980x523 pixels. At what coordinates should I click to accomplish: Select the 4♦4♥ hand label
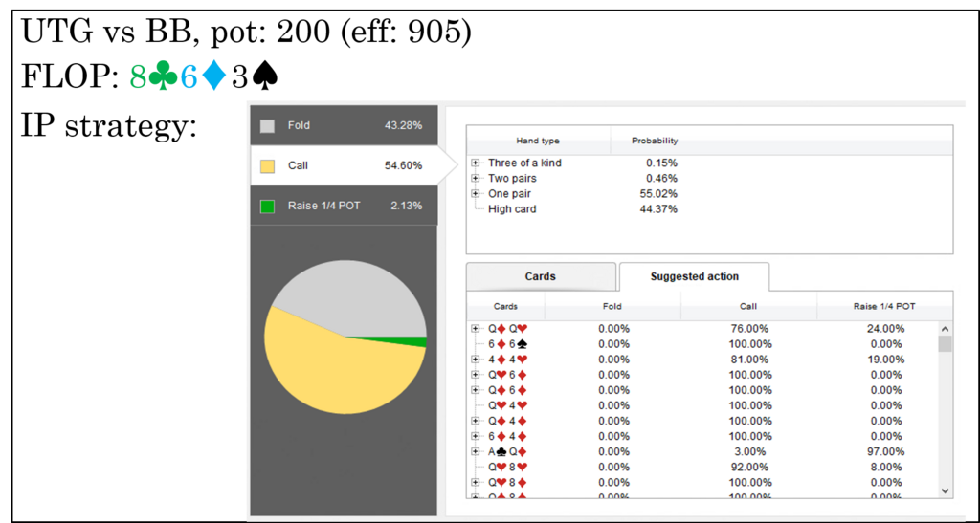coord(507,360)
